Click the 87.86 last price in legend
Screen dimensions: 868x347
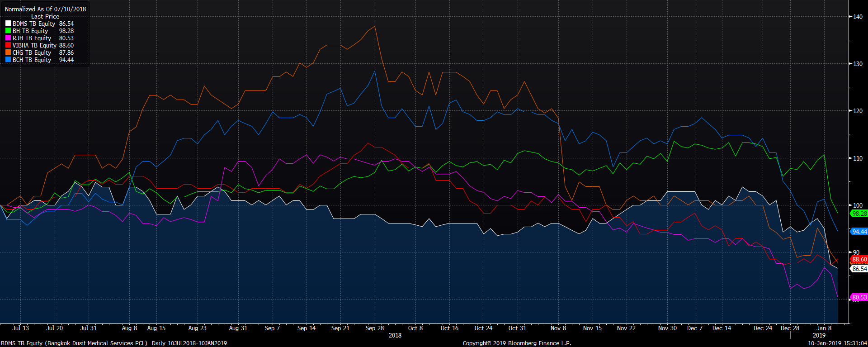pos(66,52)
